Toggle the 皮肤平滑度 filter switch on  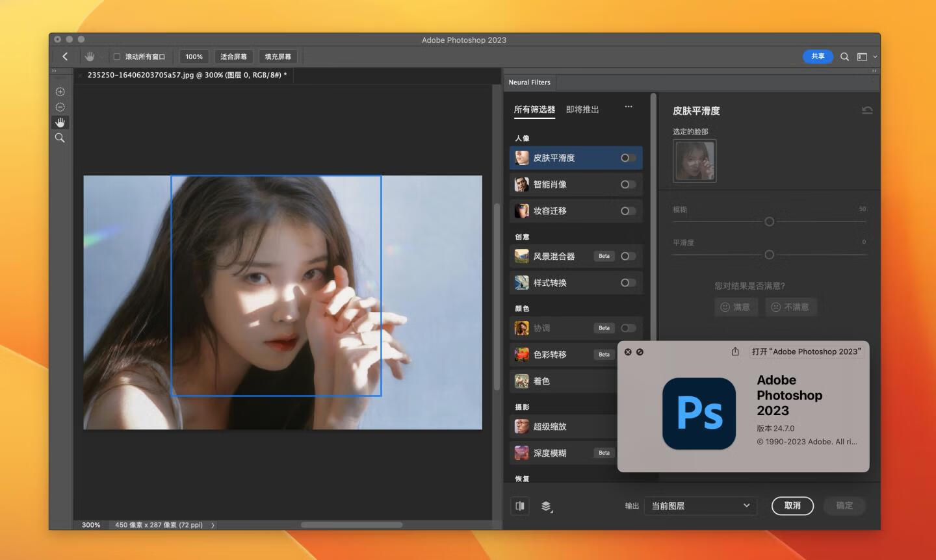click(627, 158)
